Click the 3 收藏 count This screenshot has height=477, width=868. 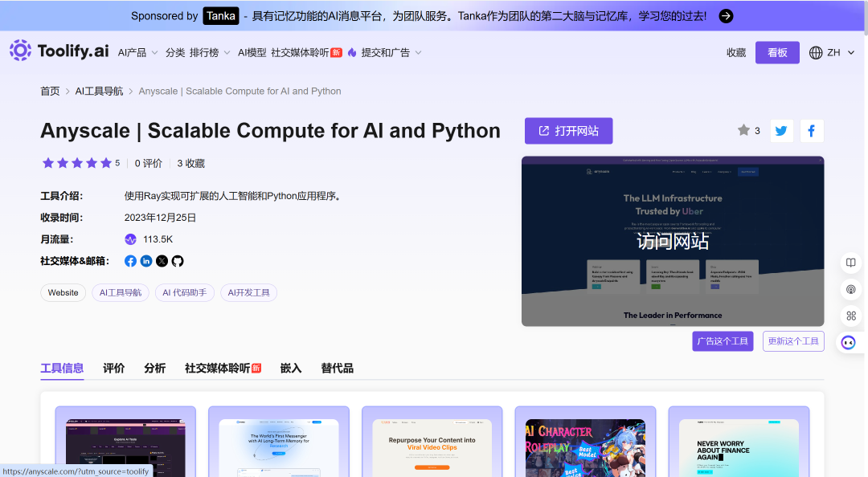click(191, 163)
